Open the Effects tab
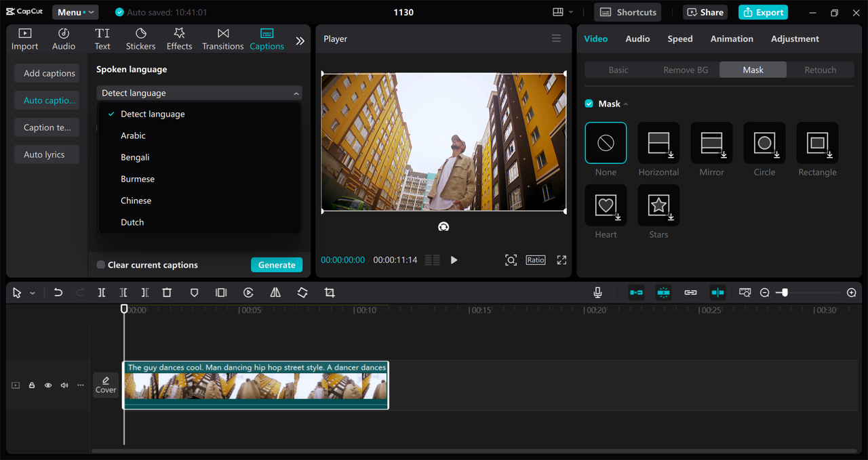Viewport: 868px width, 460px height. pyautogui.click(x=179, y=39)
